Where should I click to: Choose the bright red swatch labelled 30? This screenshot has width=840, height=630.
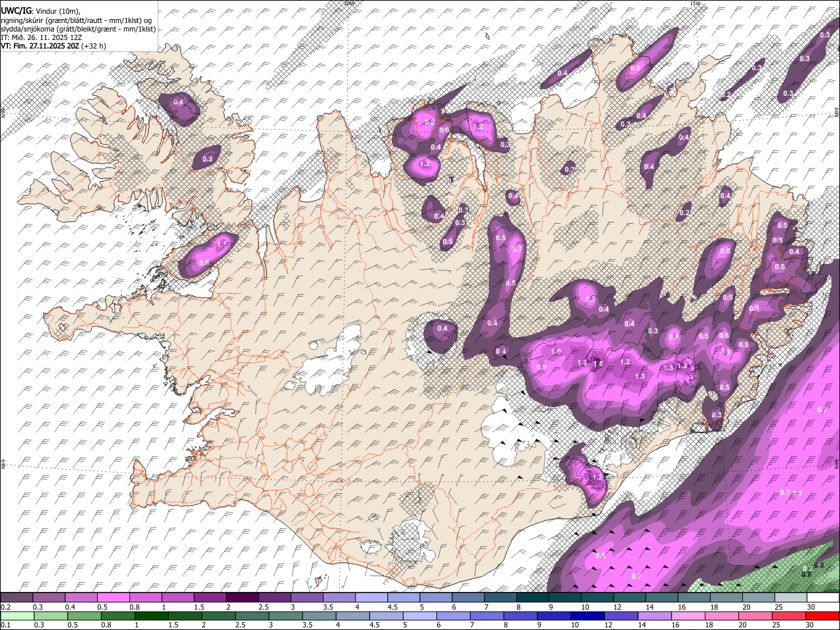coord(822,616)
